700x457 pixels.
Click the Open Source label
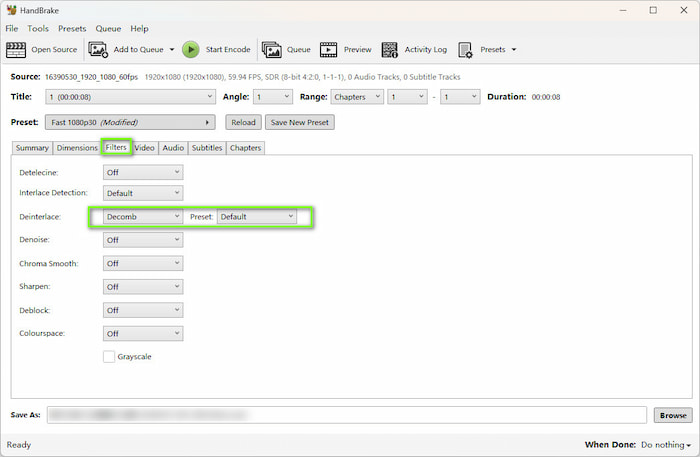(x=54, y=50)
